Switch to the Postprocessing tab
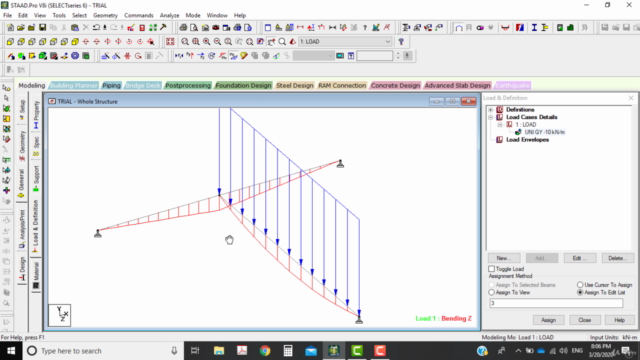This screenshot has height=360, width=640. (x=188, y=85)
